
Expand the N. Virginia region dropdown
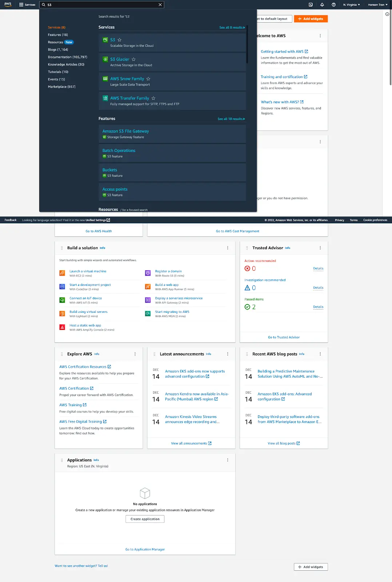351,5
